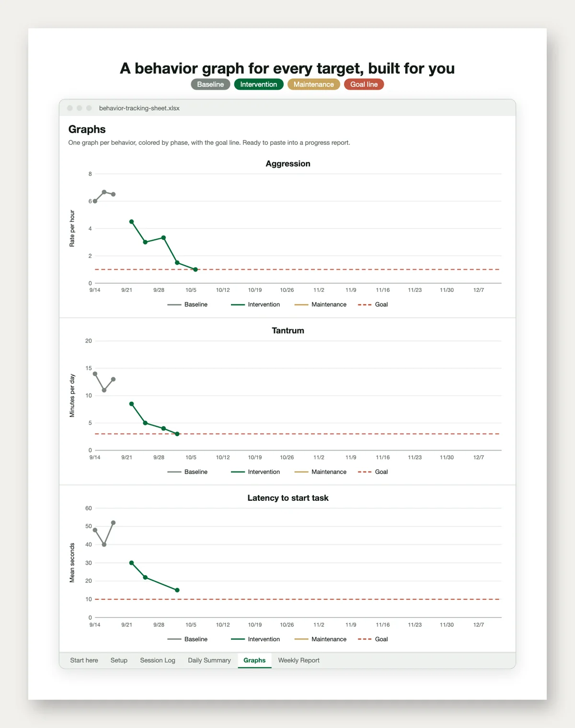Image resolution: width=575 pixels, height=728 pixels.
Task: Toggle Maintenance in Latency chart legend
Action: 321,639
